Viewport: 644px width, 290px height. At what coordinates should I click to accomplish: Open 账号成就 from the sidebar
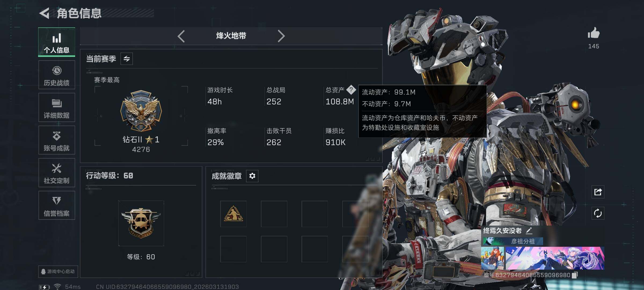[x=57, y=140]
